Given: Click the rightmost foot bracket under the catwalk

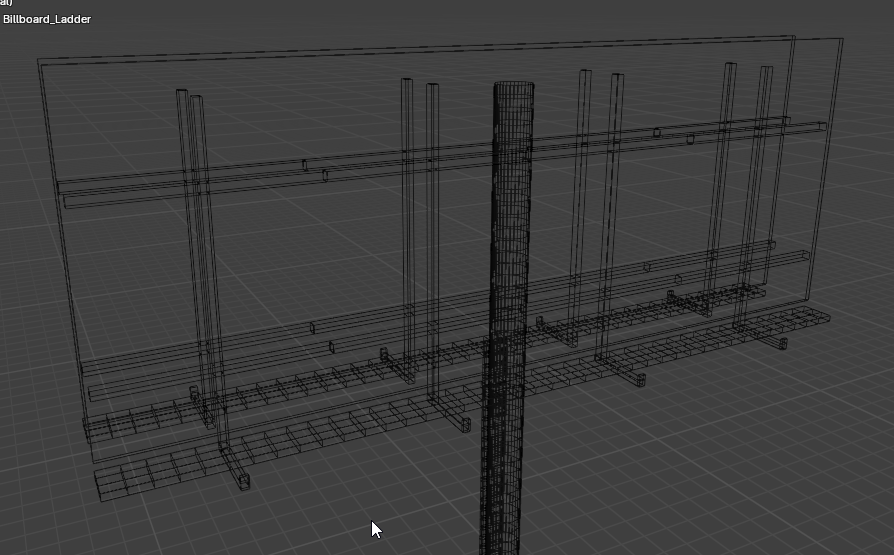Looking at the screenshot, I should 779,342.
